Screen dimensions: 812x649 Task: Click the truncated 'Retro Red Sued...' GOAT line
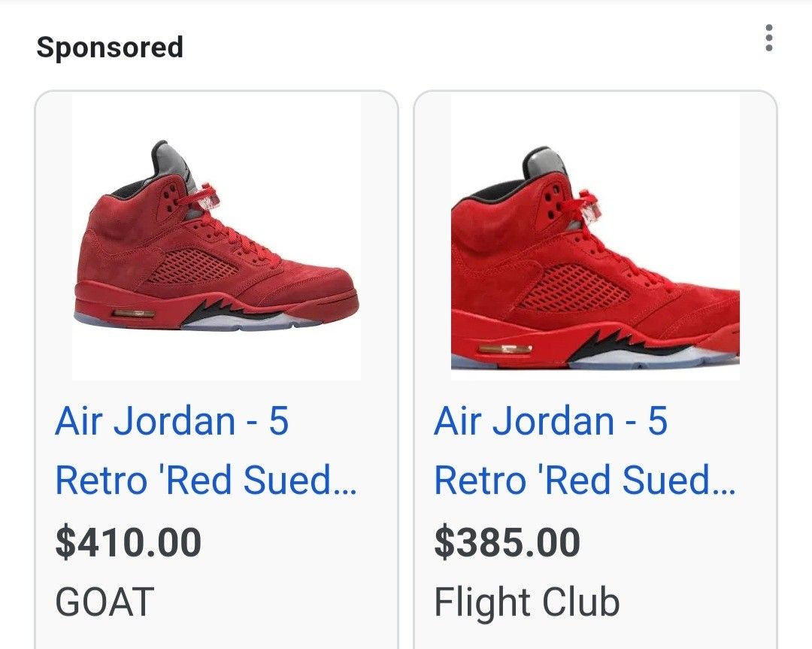[206, 480]
